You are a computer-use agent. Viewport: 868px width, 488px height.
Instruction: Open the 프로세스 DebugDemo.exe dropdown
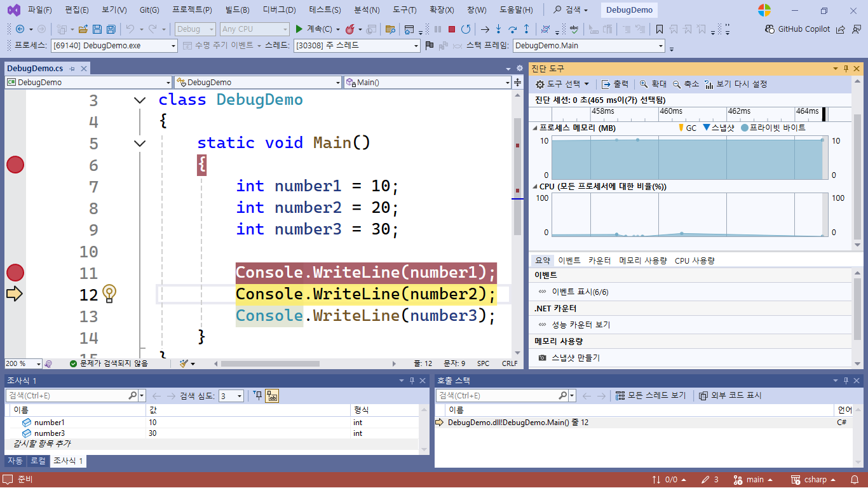pos(173,46)
